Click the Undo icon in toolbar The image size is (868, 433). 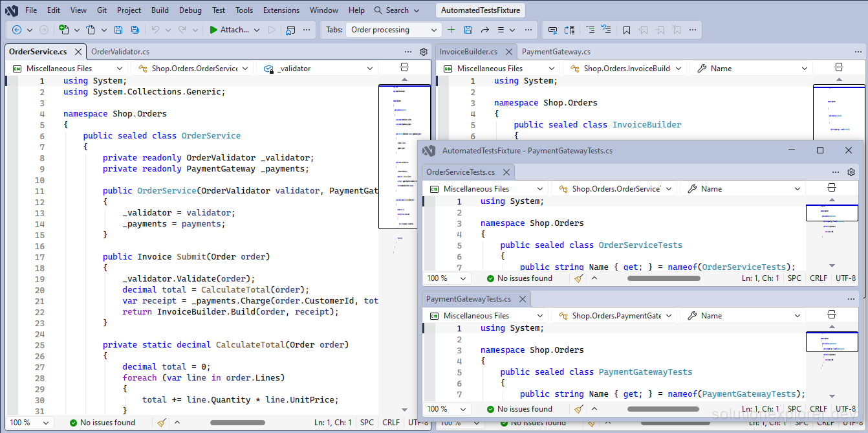(x=155, y=30)
